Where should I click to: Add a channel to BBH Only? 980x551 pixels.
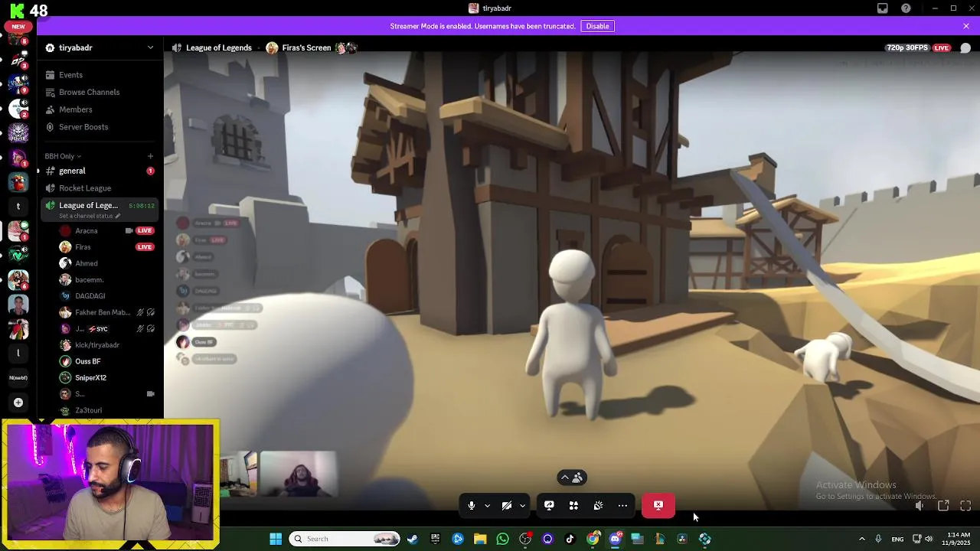150,156
